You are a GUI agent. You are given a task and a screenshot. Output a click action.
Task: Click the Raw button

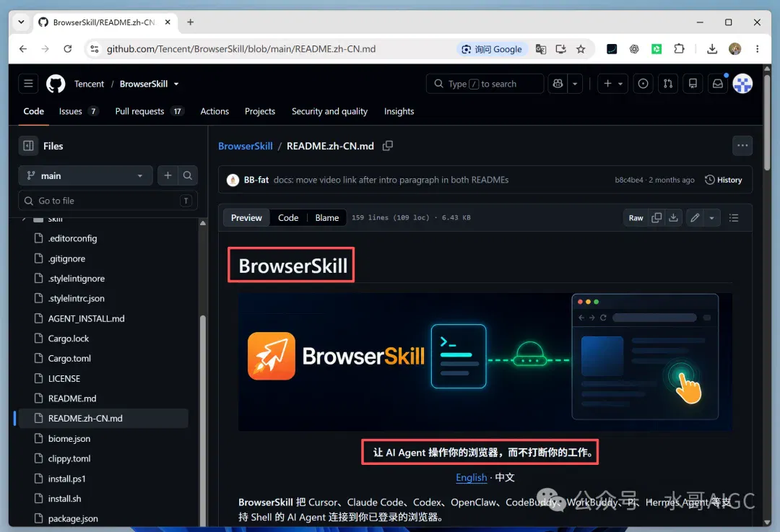pyautogui.click(x=636, y=218)
